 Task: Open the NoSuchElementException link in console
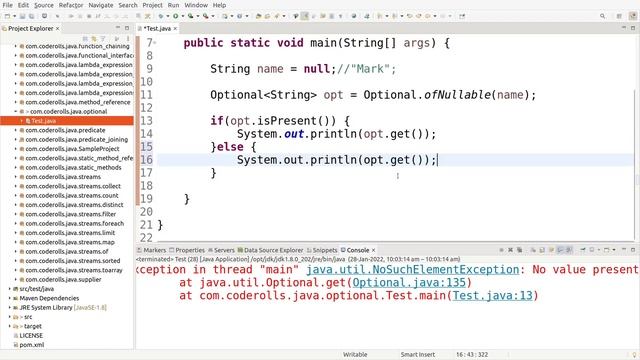413,269
